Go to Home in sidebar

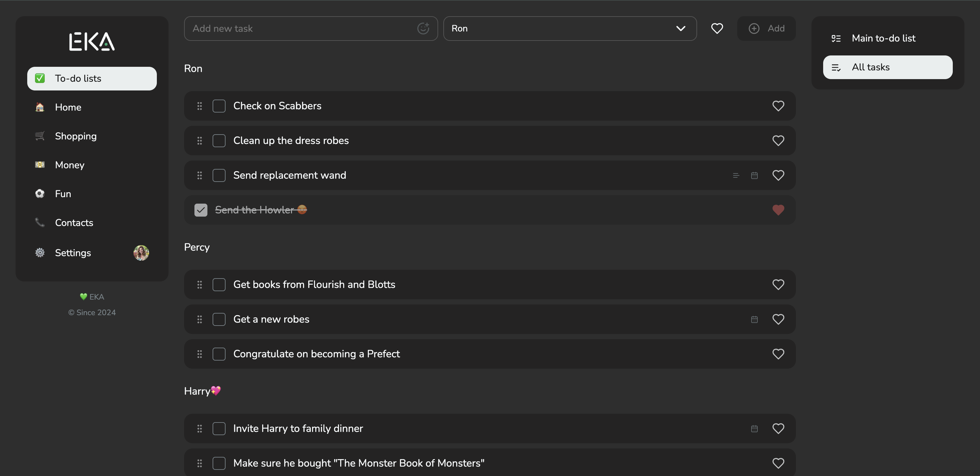[x=92, y=107]
